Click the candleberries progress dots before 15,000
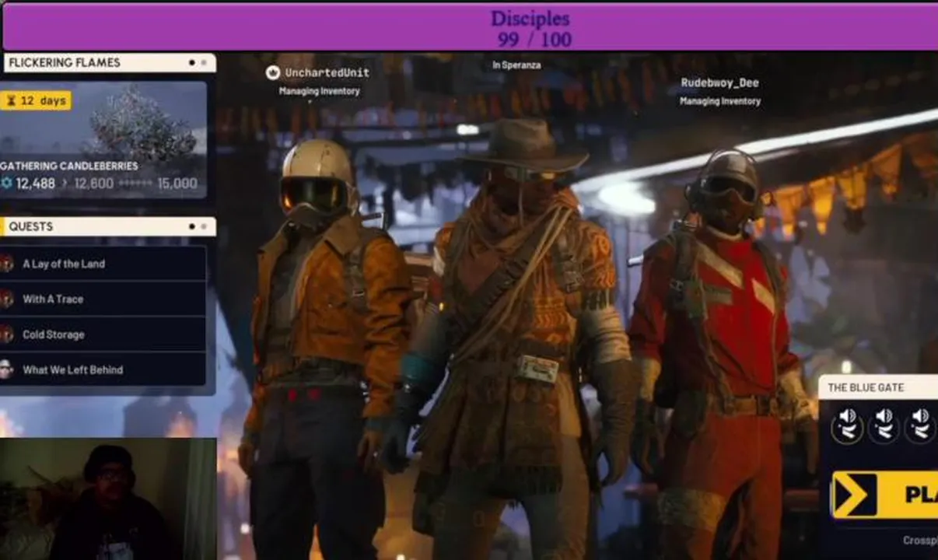This screenshot has height=560, width=938. [135, 184]
